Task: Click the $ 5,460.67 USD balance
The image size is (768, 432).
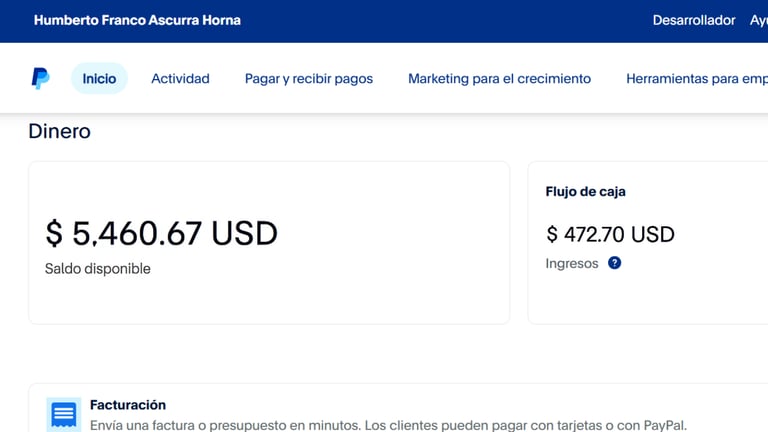Action: (x=161, y=233)
